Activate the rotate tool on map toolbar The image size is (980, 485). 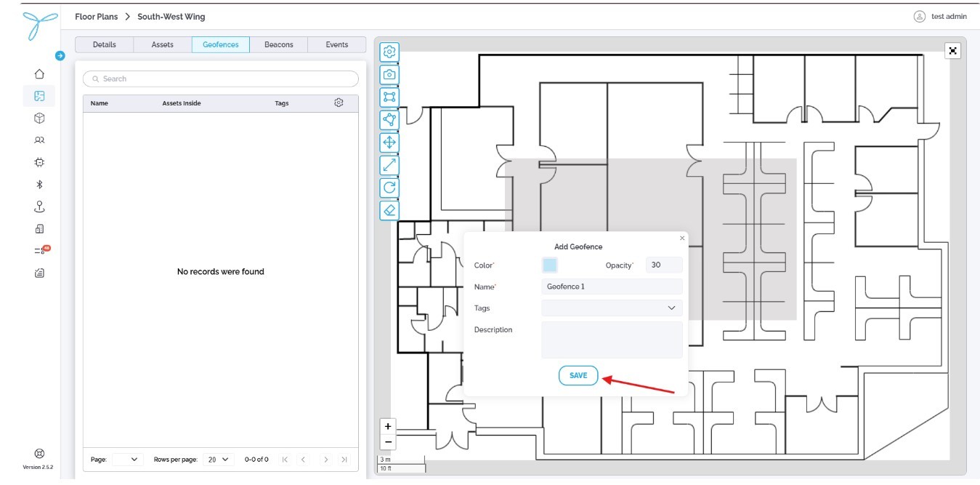tap(389, 188)
